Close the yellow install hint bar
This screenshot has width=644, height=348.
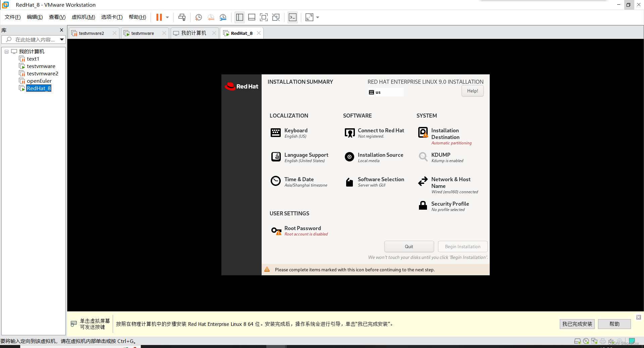[x=639, y=317]
